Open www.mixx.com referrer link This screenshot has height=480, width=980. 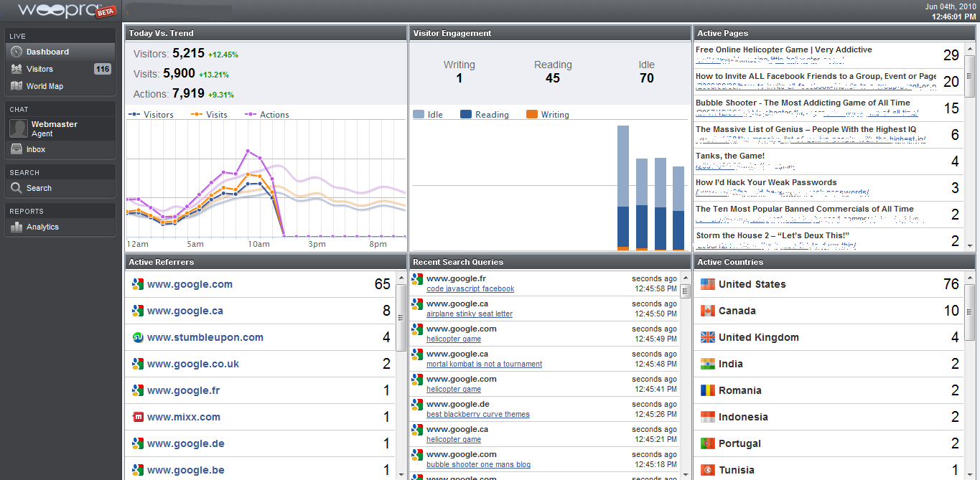pyautogui.click(x=184, y=417)
